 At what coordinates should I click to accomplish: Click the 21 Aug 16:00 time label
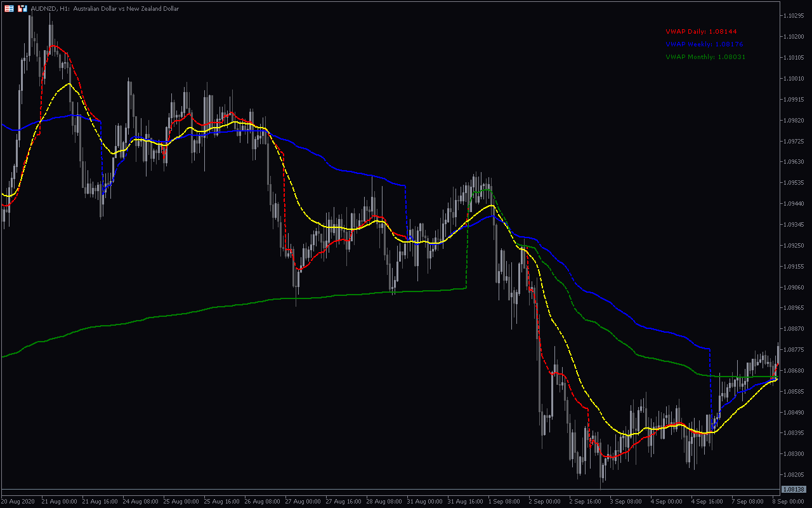100,502
